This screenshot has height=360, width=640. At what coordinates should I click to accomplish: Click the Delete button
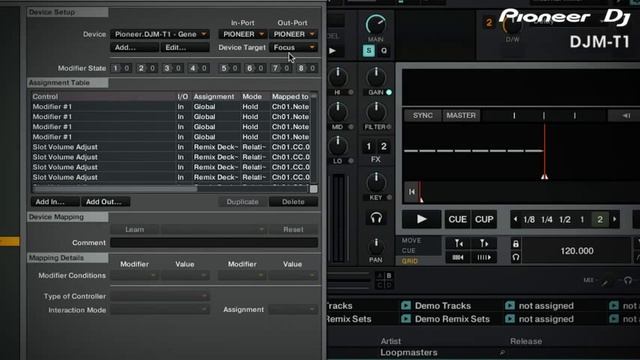pos(293,202)
